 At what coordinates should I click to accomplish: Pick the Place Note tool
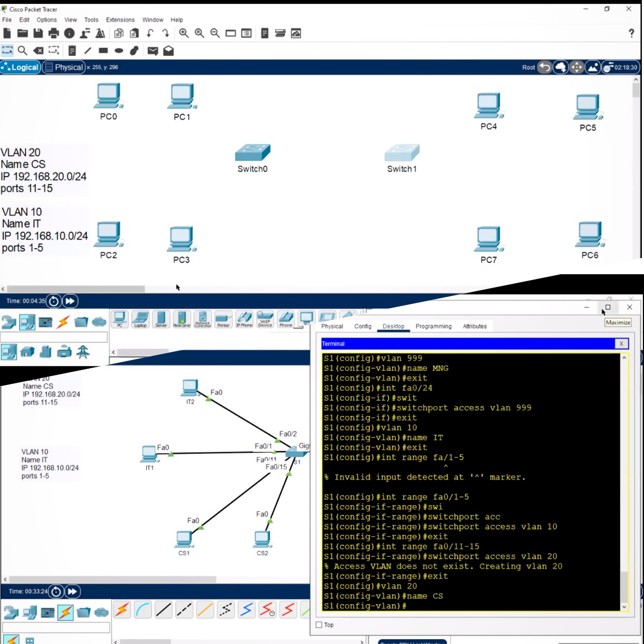click(x=72, y=50)
